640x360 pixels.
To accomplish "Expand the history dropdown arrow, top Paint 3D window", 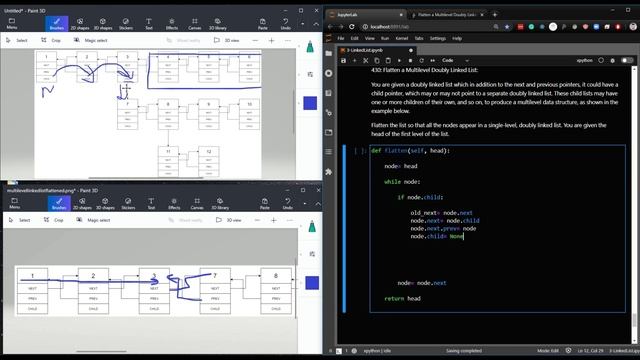I will pyautogui.click(x=302, y=24).
